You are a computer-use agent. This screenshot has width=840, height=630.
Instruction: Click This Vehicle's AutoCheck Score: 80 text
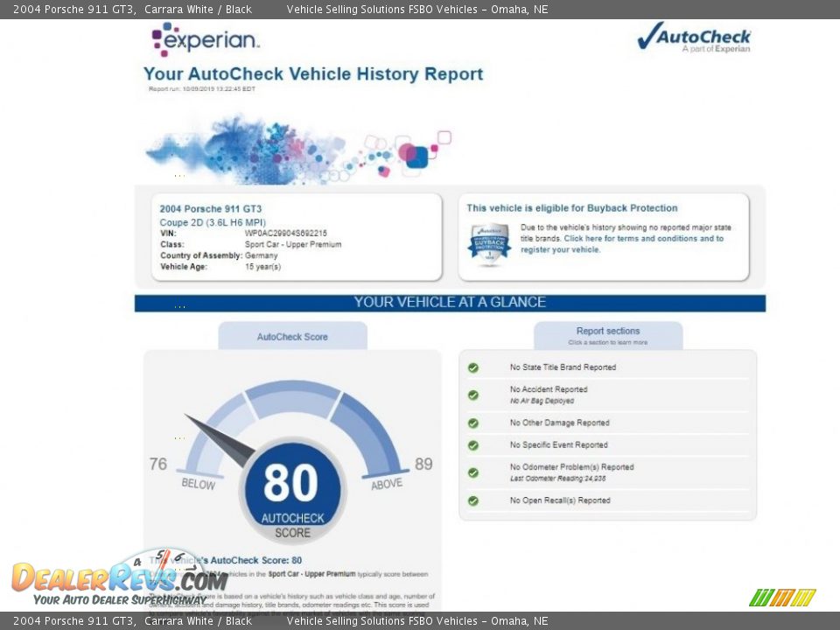point(226,560)
